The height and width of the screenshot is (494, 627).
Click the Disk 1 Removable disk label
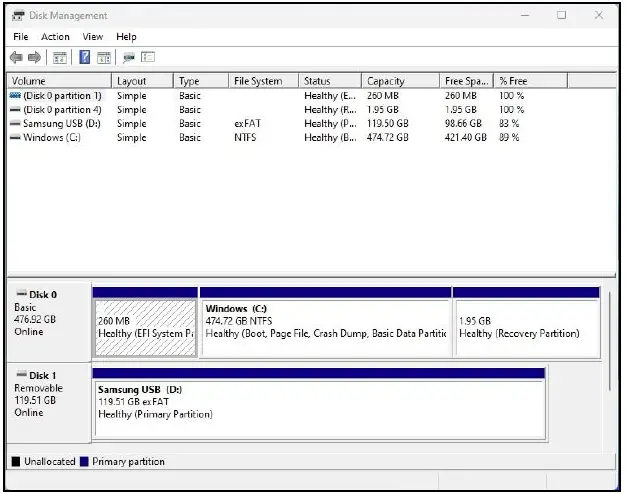tap(49, 402)
